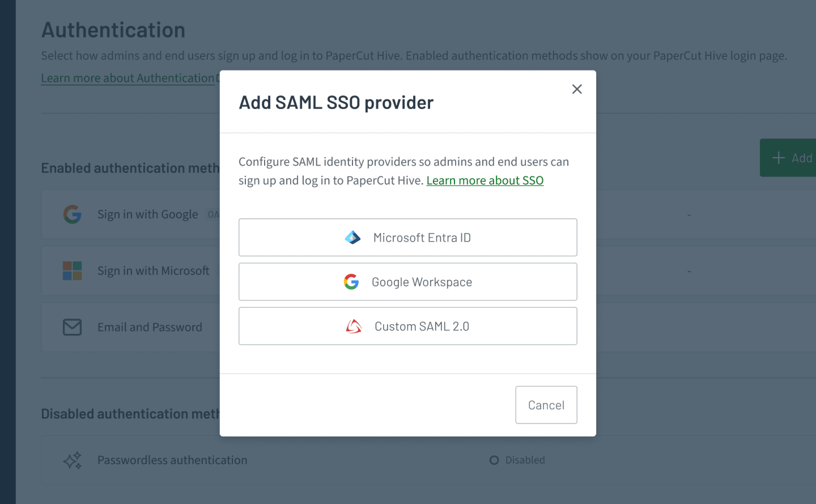Click the Google icon beside Sign in with Google
The height and width of the screenshot is (504, 816).
72,214
